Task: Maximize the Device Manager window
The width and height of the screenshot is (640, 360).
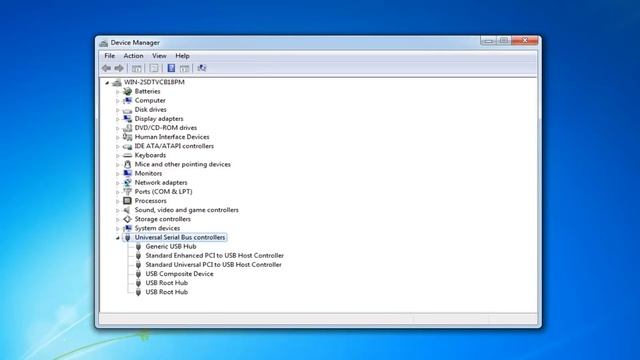Action: point(504,40)
